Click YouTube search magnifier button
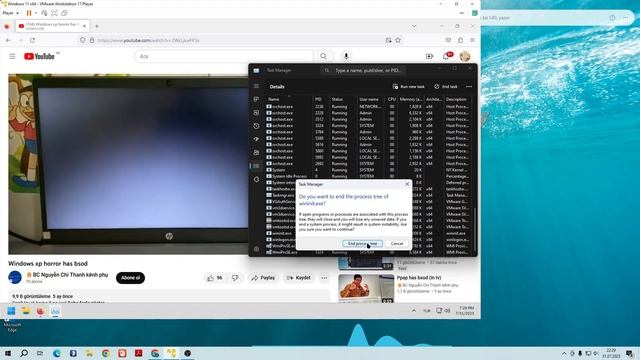Viewport: 640px width, 360px height. click(323, 56)
